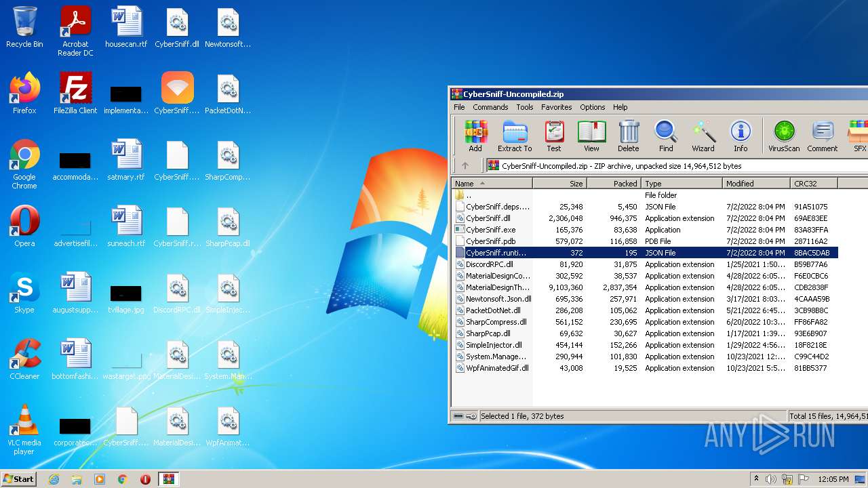868x488 pixels.
Task: Select CyberSniff.pdb in the archive list
Action: click(646, 241)
